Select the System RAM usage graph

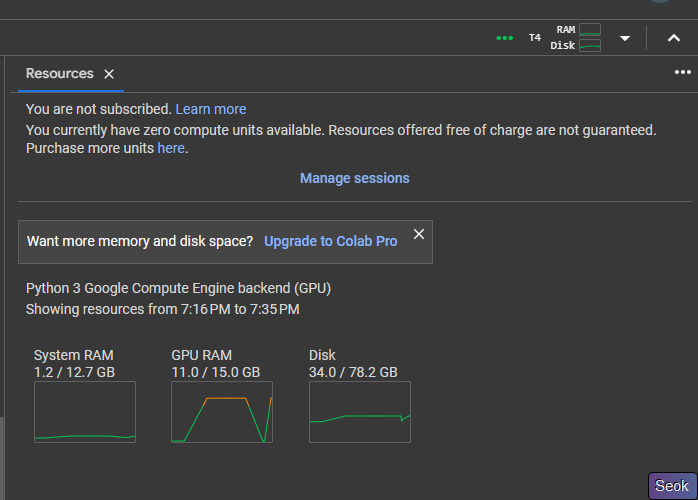(85, 411)
